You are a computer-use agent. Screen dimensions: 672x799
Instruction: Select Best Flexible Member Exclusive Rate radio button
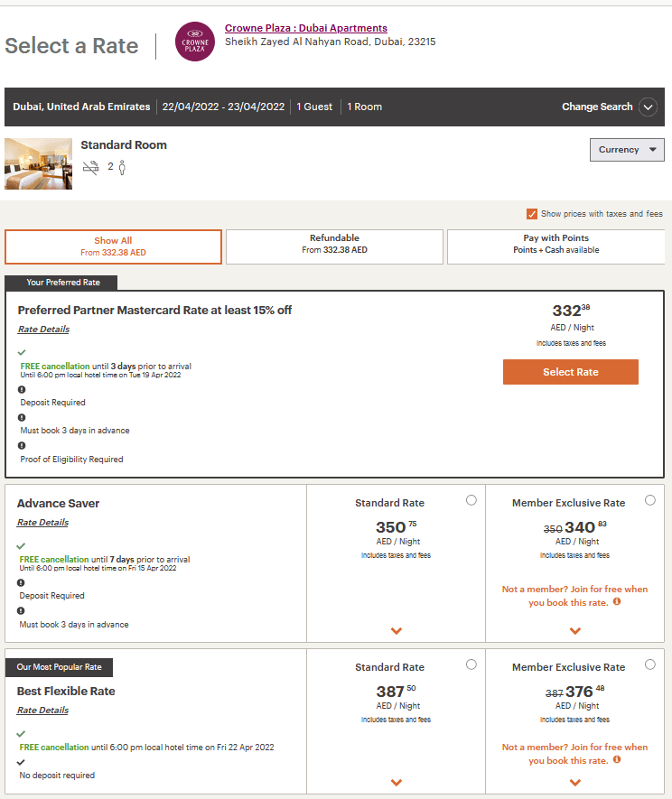pos(650,664)
